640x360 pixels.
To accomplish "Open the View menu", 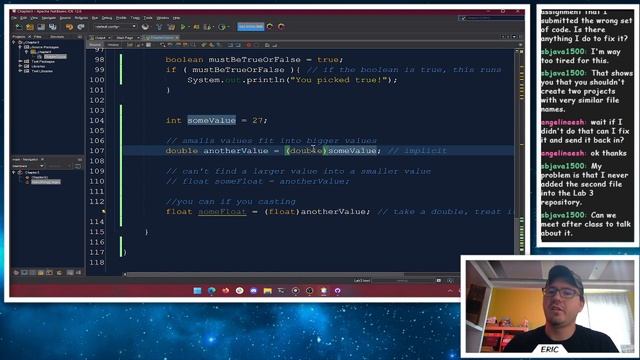I will coord(34,18).
